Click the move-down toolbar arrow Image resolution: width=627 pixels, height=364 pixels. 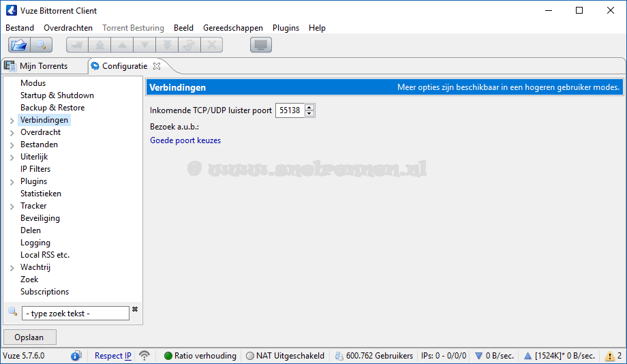(144, 45)
